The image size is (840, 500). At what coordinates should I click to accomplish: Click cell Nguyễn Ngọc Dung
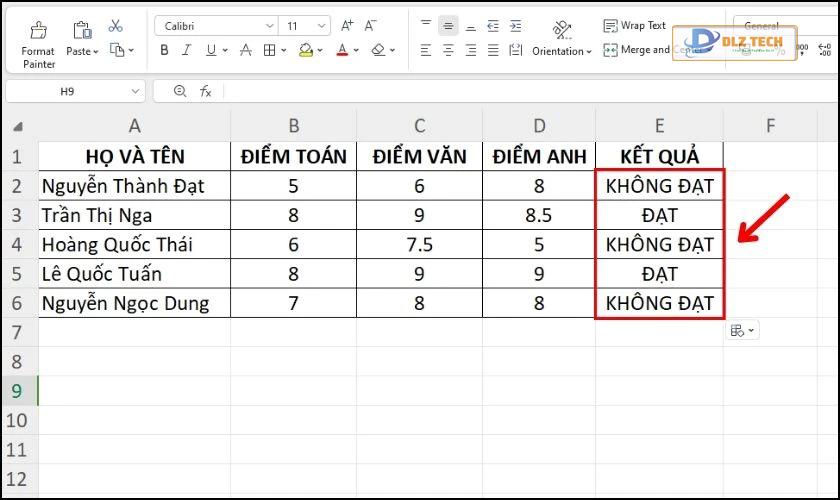click(x=134, y=303)
